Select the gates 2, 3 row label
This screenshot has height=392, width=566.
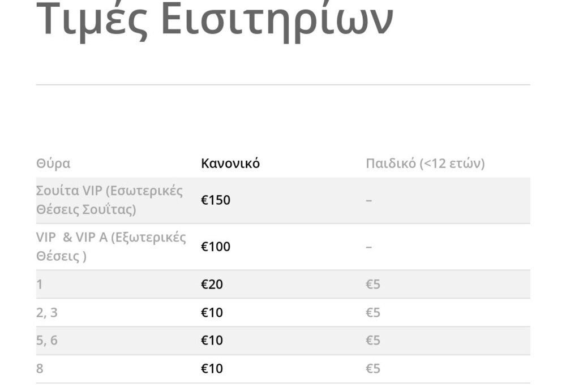pos(47,313)
